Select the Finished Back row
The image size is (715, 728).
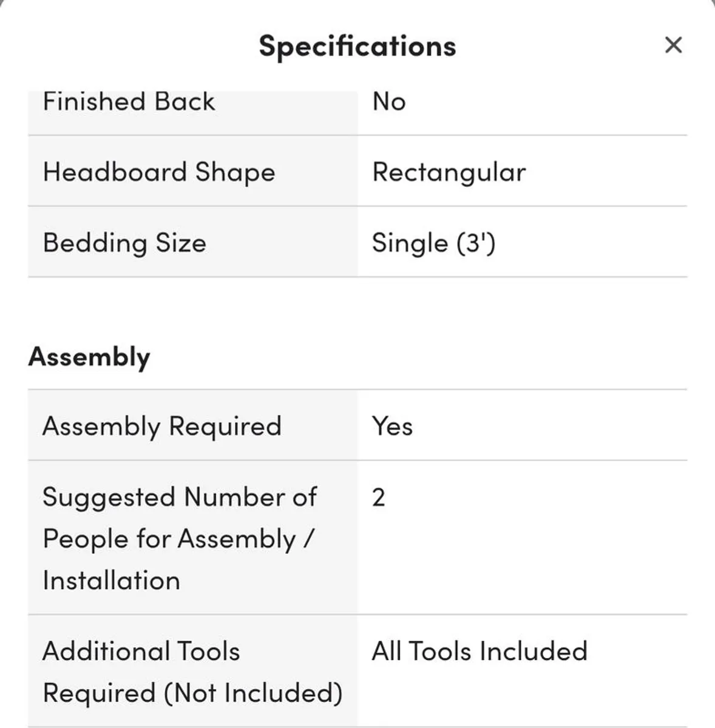192,102
